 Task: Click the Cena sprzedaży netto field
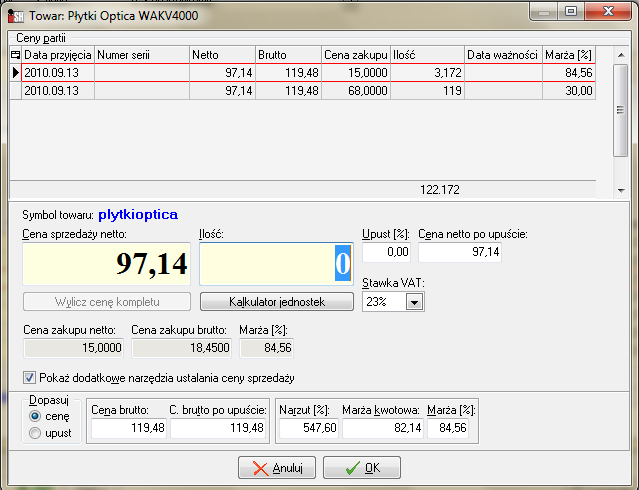107,264
